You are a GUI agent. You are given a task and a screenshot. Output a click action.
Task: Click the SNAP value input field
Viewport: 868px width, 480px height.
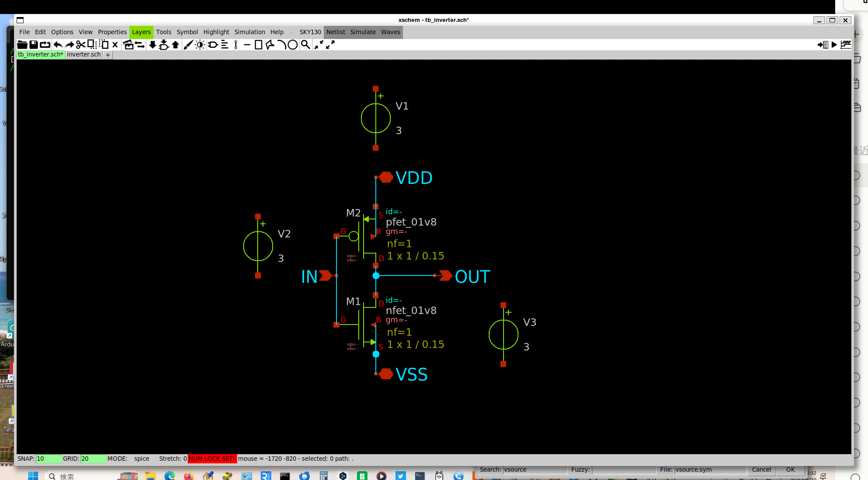click(x=49, y=459)
